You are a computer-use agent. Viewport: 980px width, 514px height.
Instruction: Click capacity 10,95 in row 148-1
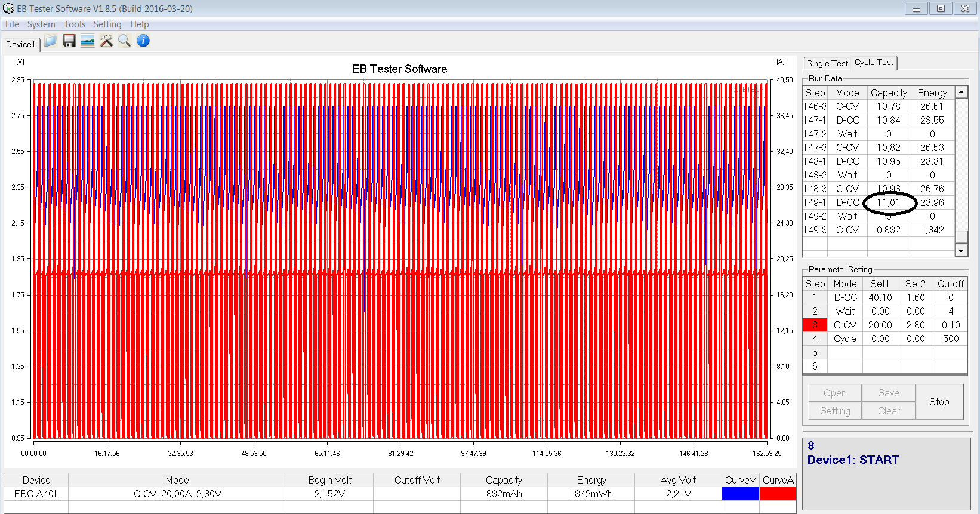coord(889,161)
